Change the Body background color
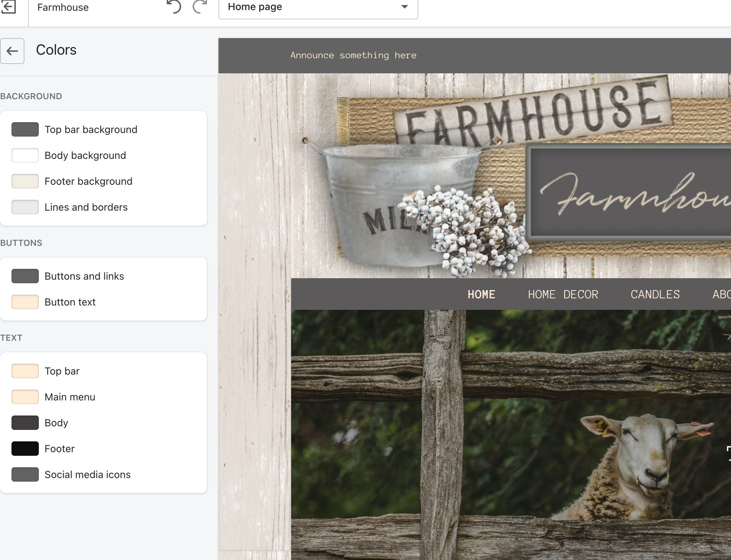The width and height of the screenshot is (731, 560). (25, 155)
